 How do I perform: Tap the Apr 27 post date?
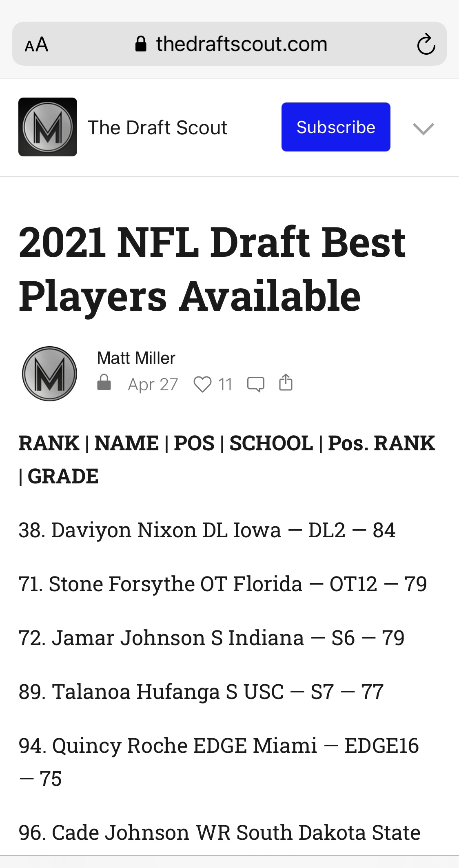coord(153,385)
